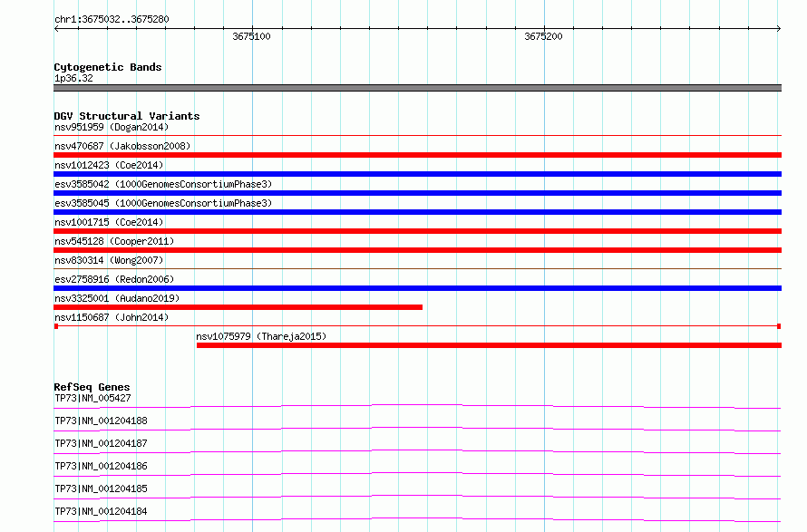Open variant nsv1012423 (Coe2014) label
807x532 pixels.
(x=109, y=165)
